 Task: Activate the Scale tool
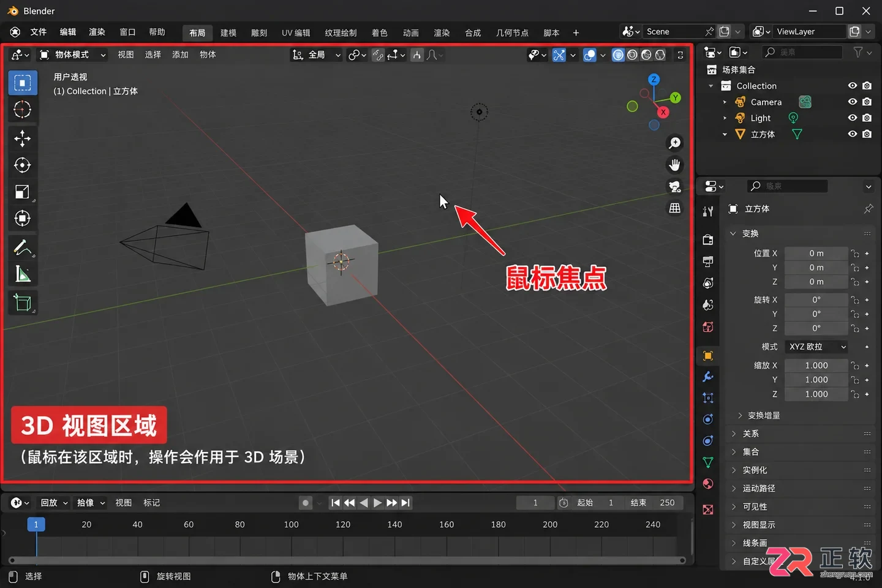pos(23,192)
